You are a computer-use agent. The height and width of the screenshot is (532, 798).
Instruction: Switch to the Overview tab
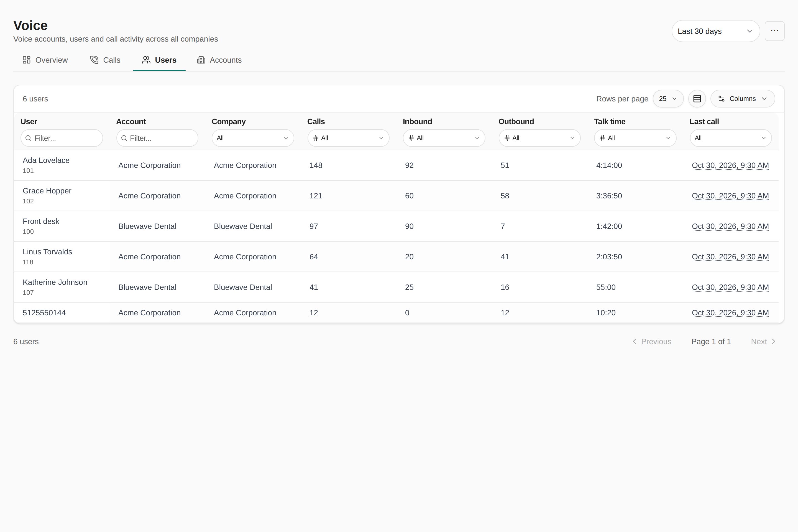pos(45,60)
